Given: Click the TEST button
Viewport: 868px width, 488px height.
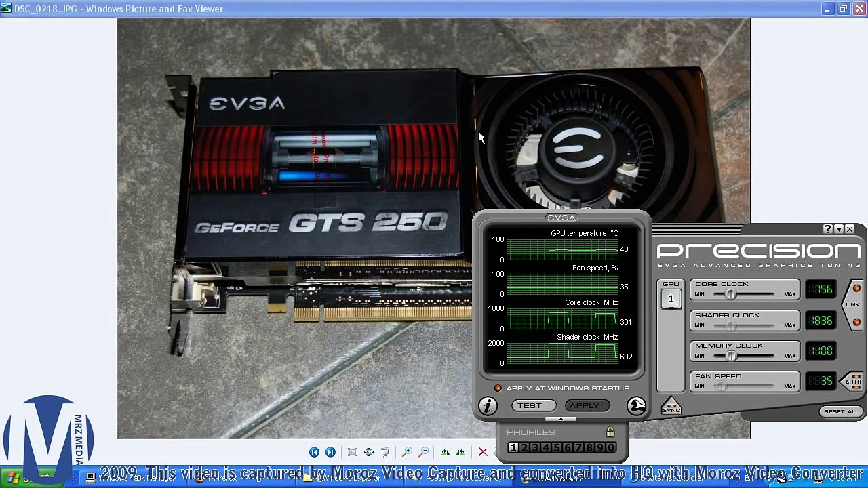Looking at the screenshot, I should 534,405.
